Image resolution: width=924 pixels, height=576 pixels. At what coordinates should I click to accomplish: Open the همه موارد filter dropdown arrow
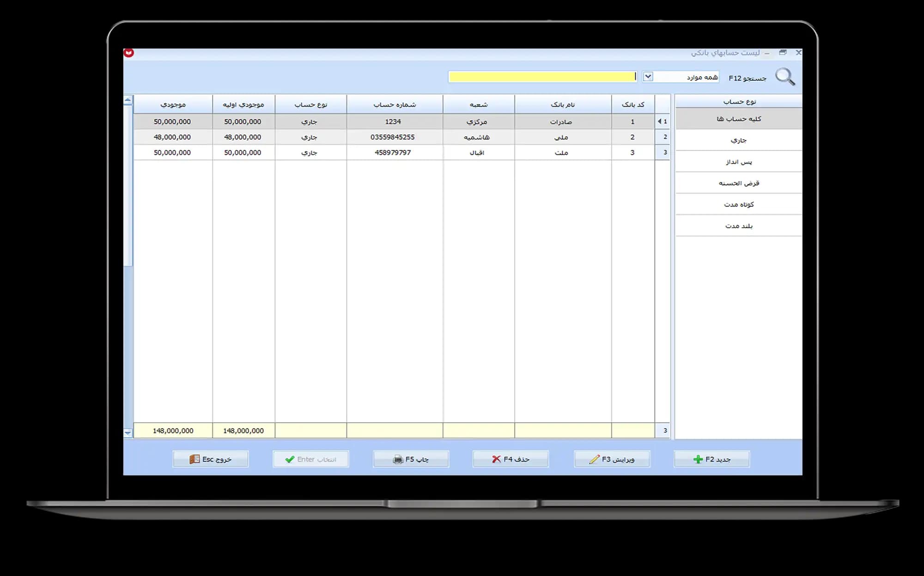click(x=648, y=77)
